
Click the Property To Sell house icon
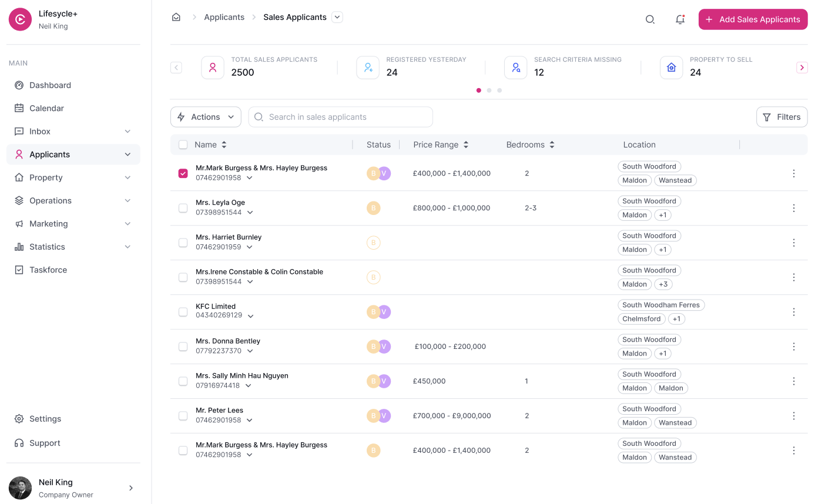(671, 67)
